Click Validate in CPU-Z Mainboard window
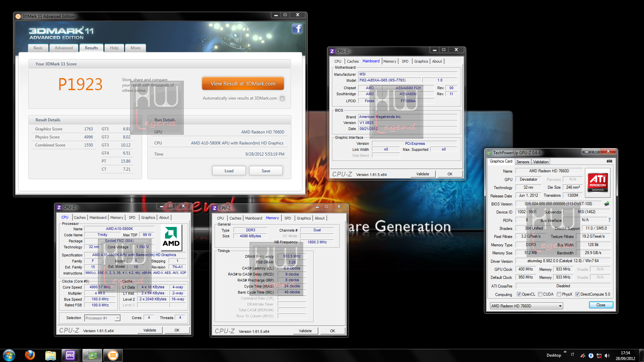The image size is (644, 362). tap(423, 174)
